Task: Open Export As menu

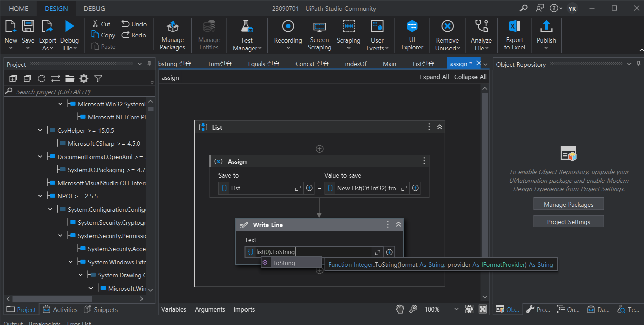Action: pos(47,35)
